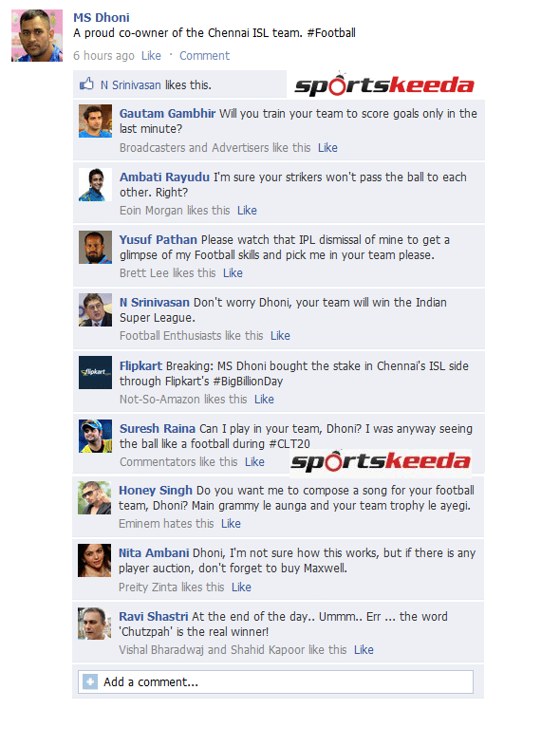This screenshot has width=560, height=746.
Task: Like Ambati Rayudu's comment
Action: (247, 211)
